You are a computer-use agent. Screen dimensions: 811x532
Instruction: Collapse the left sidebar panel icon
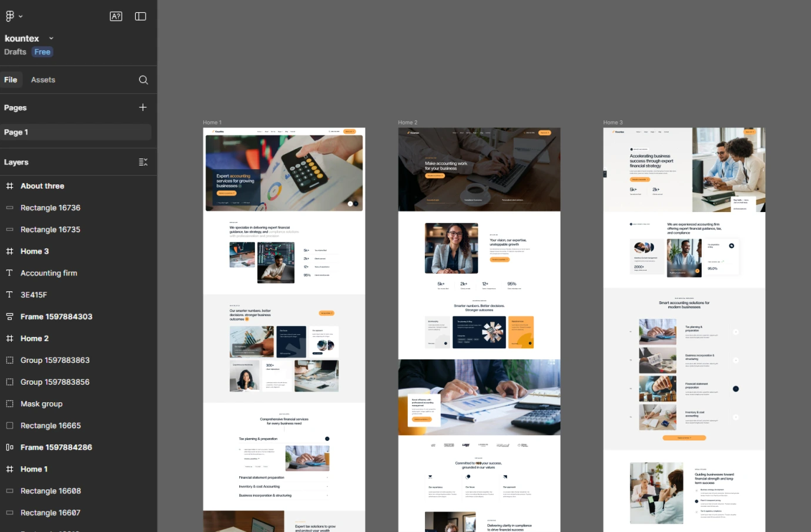140,16
